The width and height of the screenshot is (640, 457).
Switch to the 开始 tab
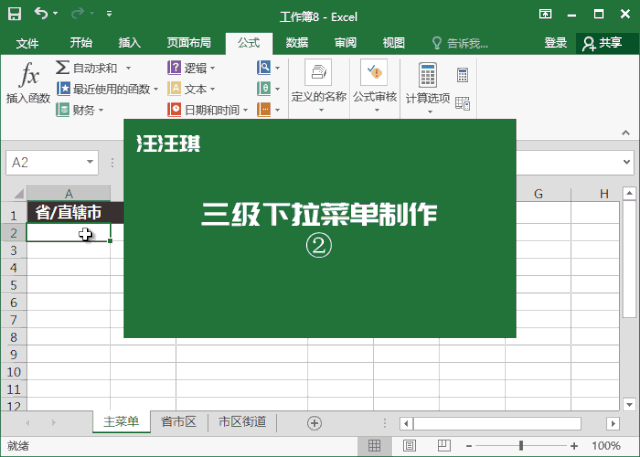coord(81,43)
